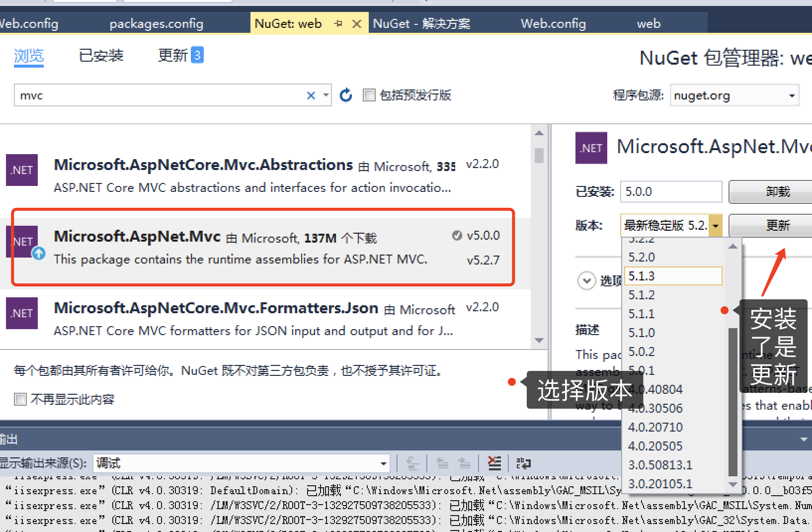Click the package list scrollbar thumb
The width and height of the screenshot is (812, 532).
(x=539, y=156)
